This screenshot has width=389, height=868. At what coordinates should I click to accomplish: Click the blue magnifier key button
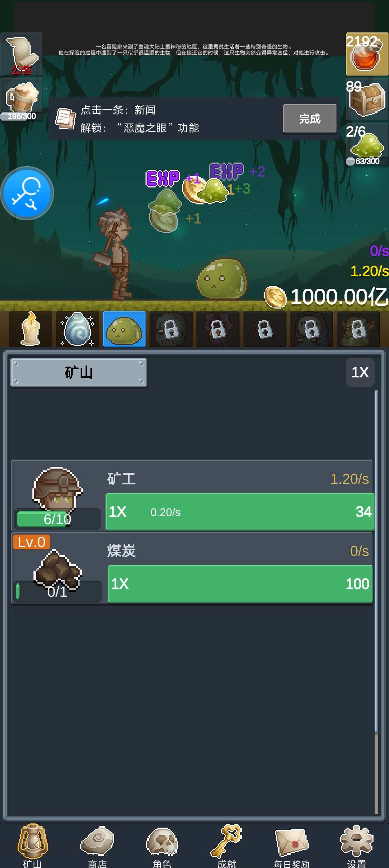click(x=27, y=193)
